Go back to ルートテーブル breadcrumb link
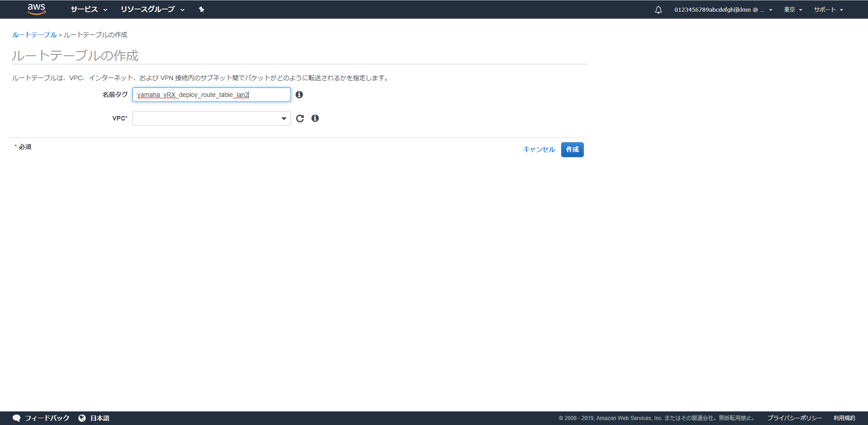Image resolution: width=868 pixels, height=425 pixels. (34, 35)
